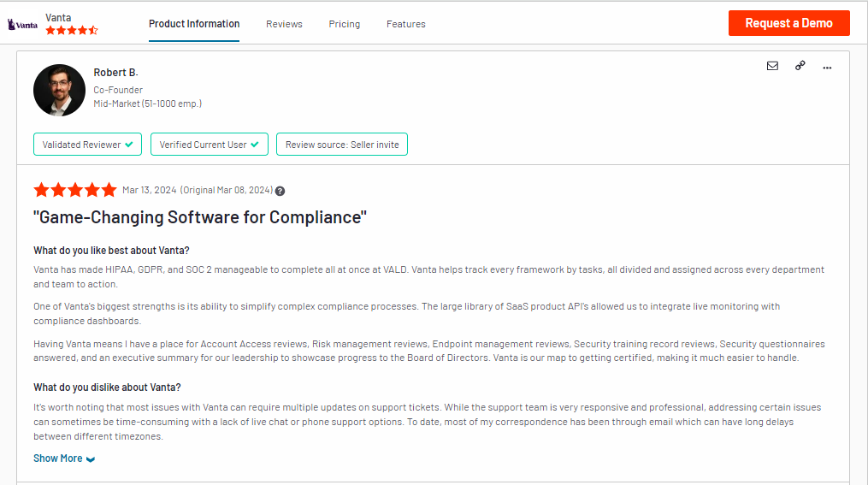The height and width of the screenshot is (485, 868).
Task: Click the review date help question icon
Action: click(280, 191)
